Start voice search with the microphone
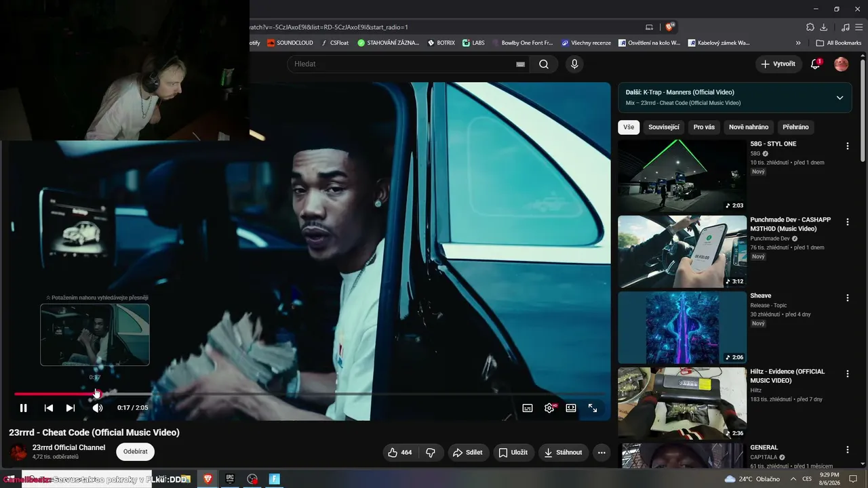 click(x=574, y=64)
